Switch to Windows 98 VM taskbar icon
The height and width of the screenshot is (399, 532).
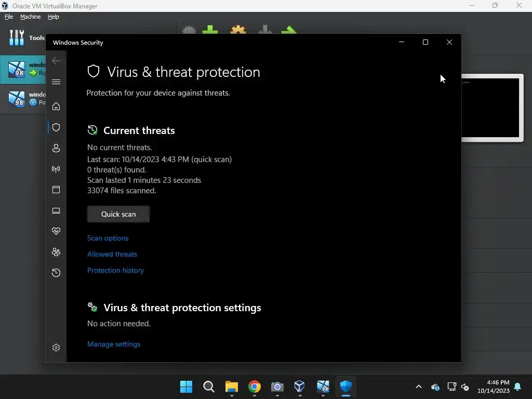(x=323, y=387)
